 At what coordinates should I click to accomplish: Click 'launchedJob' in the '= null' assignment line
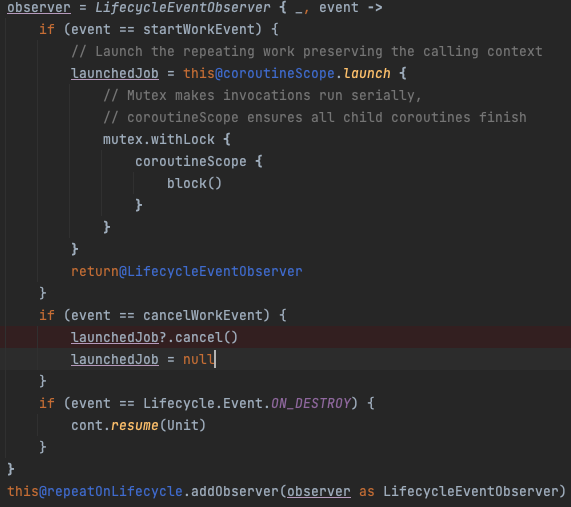coord(115,359)
